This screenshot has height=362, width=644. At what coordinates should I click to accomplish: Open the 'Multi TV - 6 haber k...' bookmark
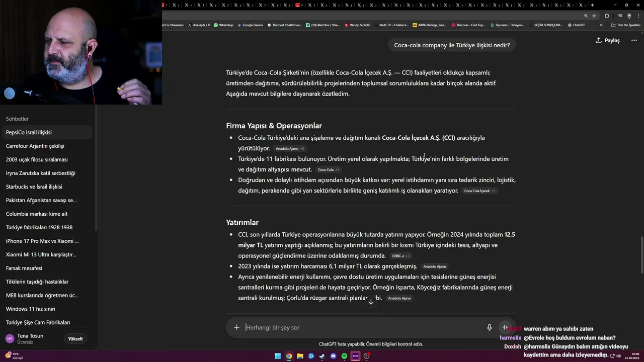coord(391,25)
